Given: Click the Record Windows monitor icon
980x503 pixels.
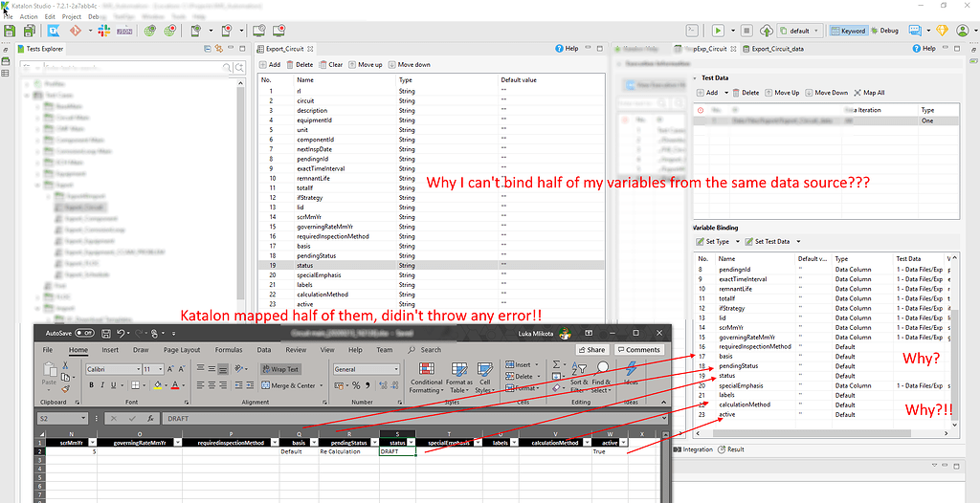Looking at the screenshot, I should pyautogui.click(x=278, y=31).
